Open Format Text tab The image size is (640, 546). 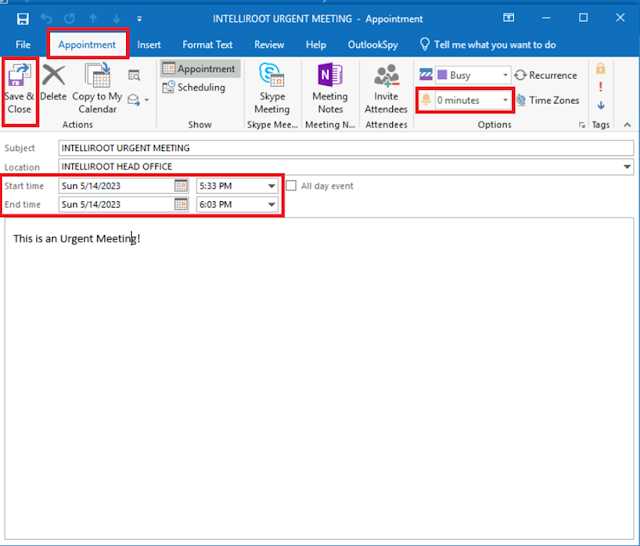[x=207, y=45]
